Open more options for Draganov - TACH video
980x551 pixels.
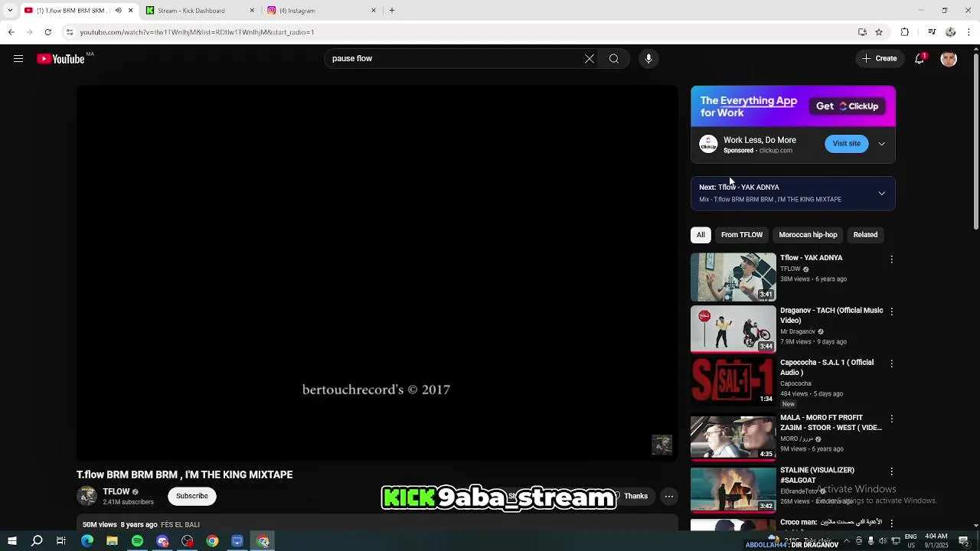[x=891, y=311]
